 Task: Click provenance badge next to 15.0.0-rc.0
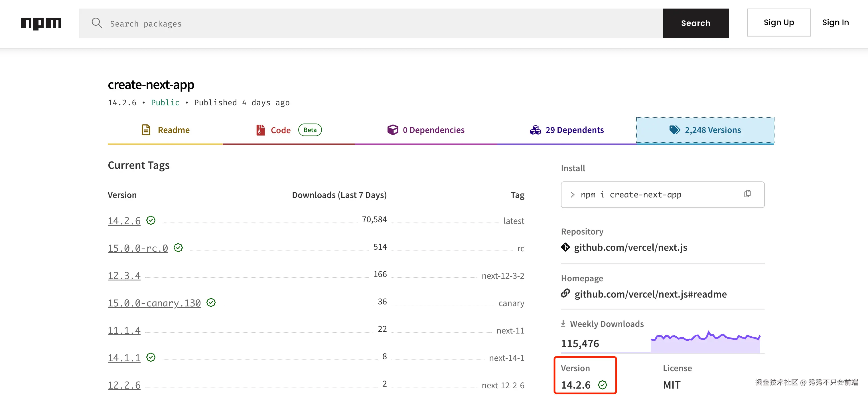(178, 248)
